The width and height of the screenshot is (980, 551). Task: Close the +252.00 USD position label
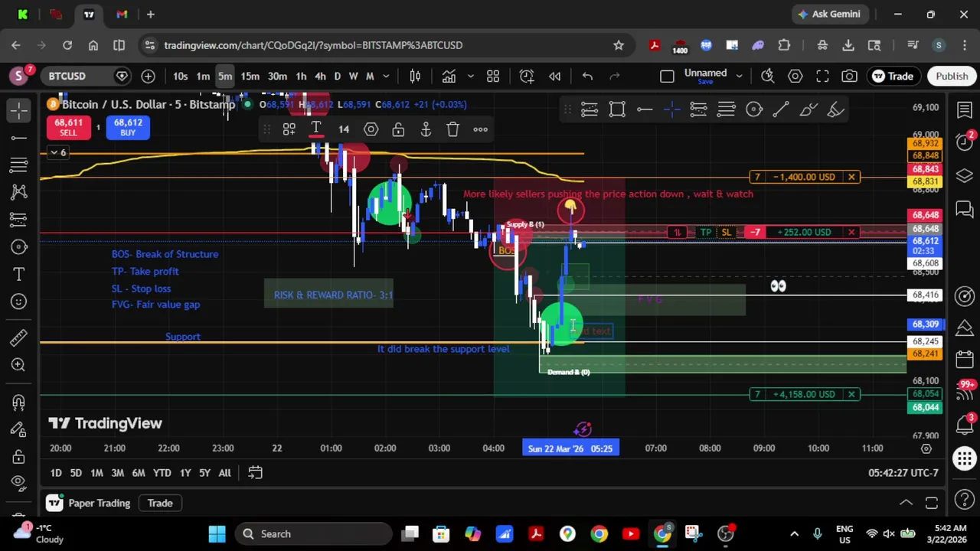tap(851, 232)
